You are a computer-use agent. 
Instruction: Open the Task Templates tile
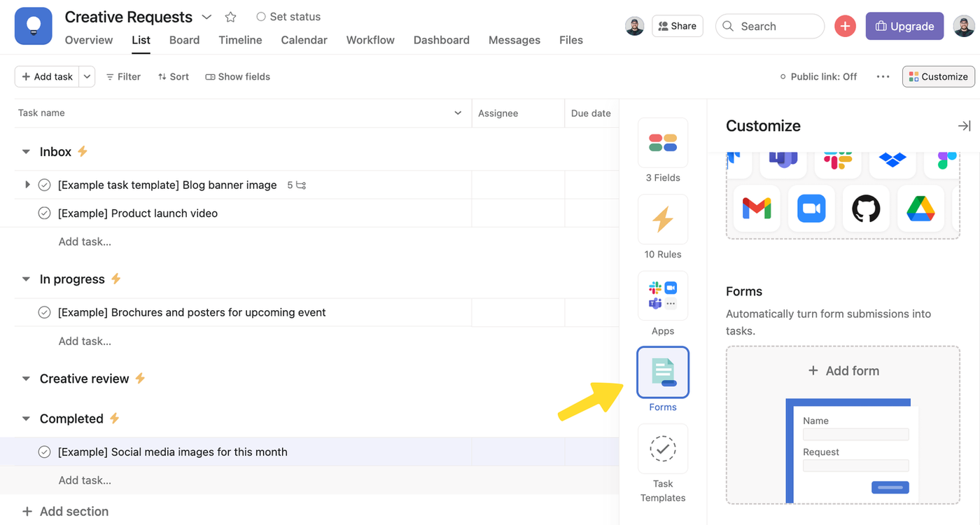coord(662,449)
